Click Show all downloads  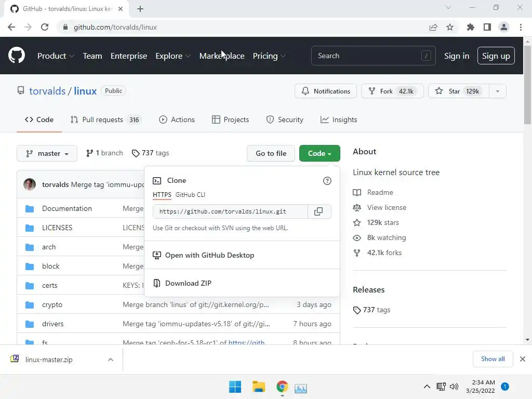[493, 359]
